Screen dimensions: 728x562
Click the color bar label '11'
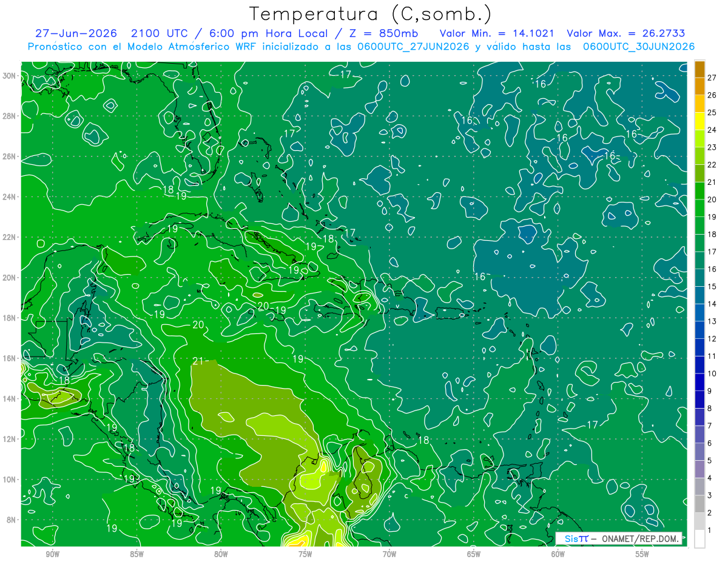click(x=712, y=356)
